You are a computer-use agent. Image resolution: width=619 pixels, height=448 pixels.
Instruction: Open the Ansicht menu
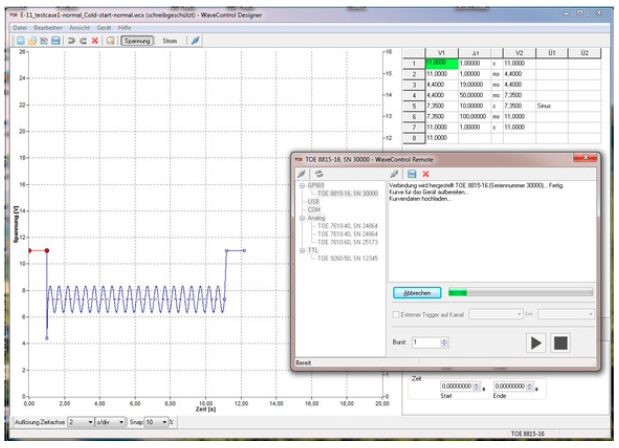[x=79, y=28]
